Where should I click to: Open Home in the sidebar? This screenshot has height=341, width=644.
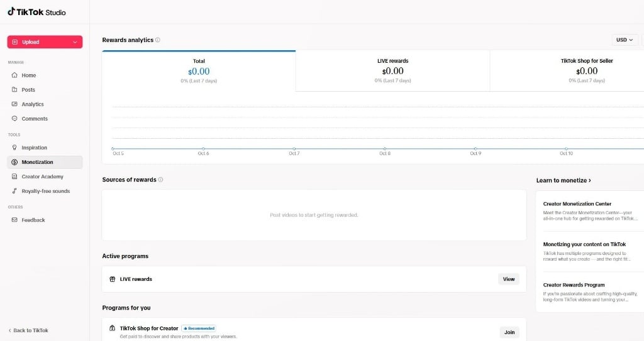[x=45, y=75]
